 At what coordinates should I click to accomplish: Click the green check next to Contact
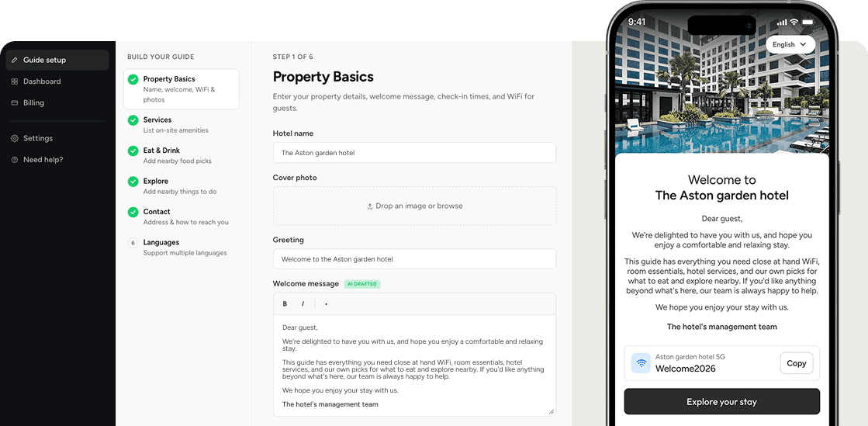[133, 212]
